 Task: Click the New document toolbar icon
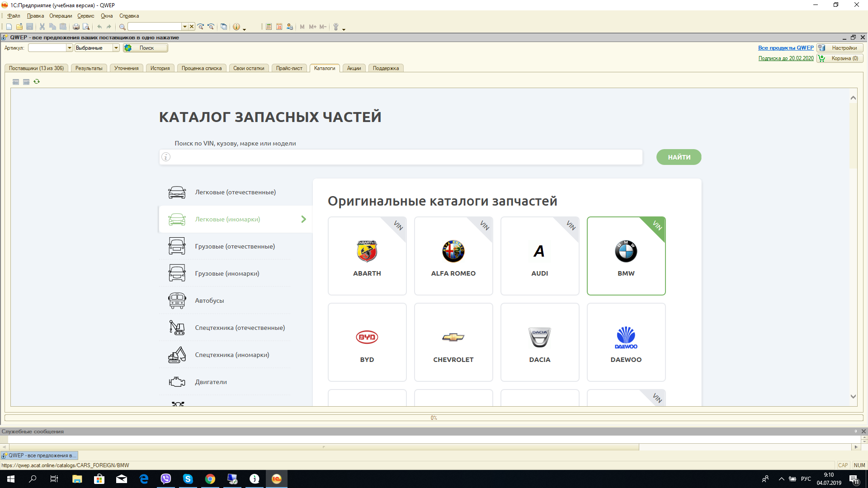9,27
